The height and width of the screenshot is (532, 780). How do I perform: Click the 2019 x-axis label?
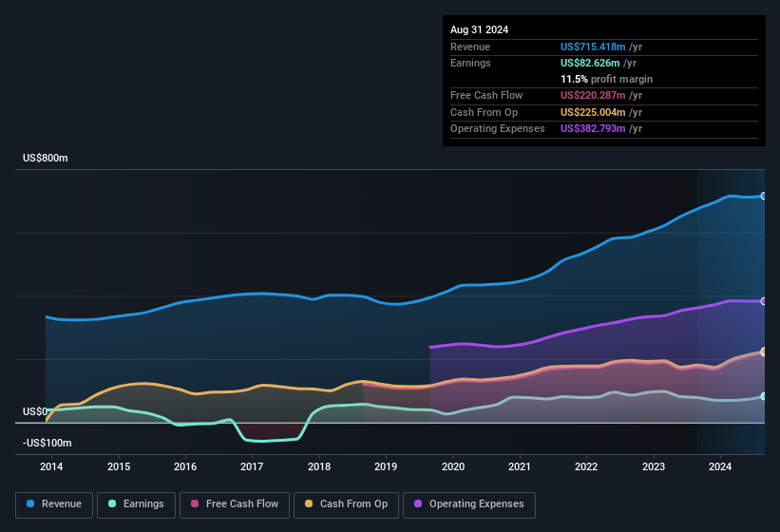(386, 466)
